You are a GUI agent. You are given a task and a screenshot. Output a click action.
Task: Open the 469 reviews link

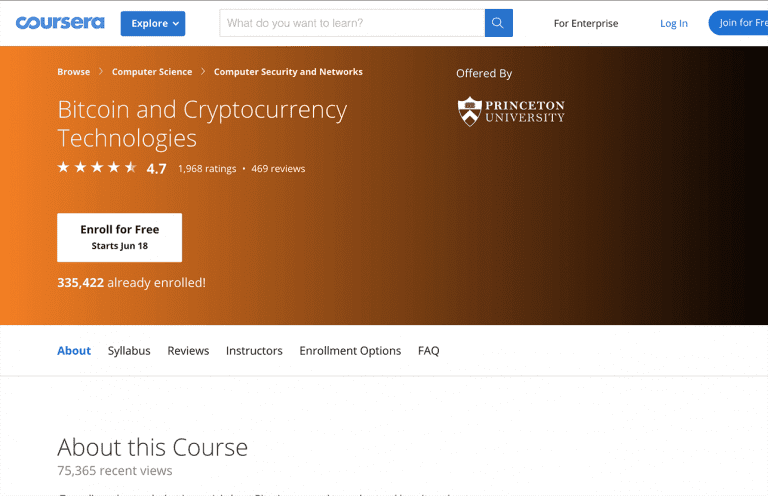[x=278, y=168]
